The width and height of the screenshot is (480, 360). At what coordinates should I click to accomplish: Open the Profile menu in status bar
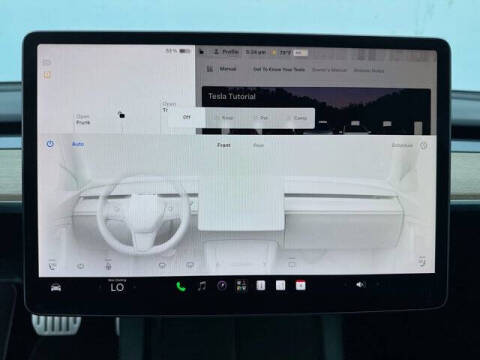point(227,52)
